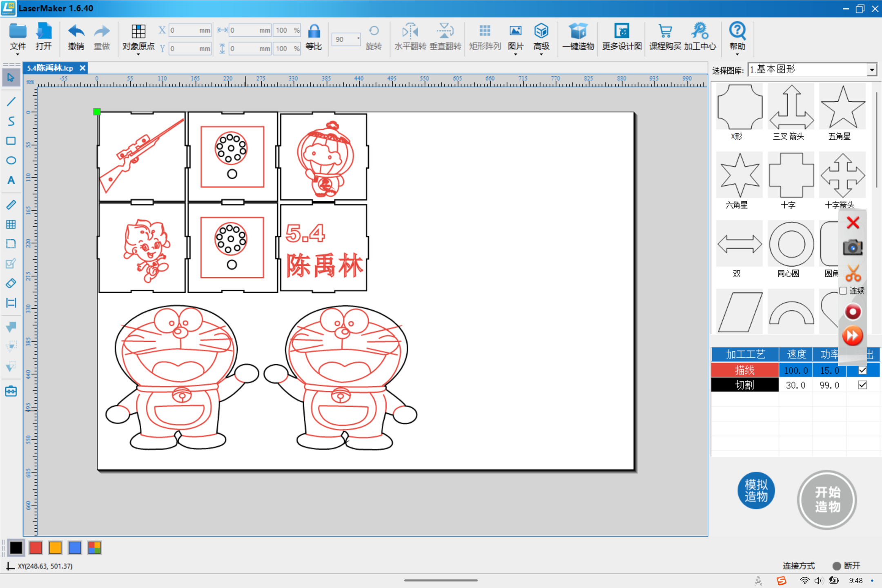Image resolution: width=882 pixels, height=588 pixels.
Task: Expand the 帮助 help menu
Action: click(737, 39)
